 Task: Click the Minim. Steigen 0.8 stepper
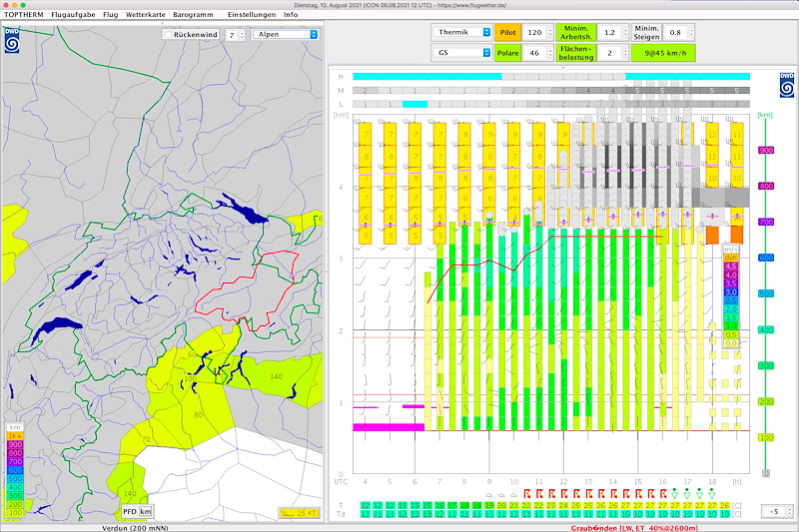pos(691,32)
